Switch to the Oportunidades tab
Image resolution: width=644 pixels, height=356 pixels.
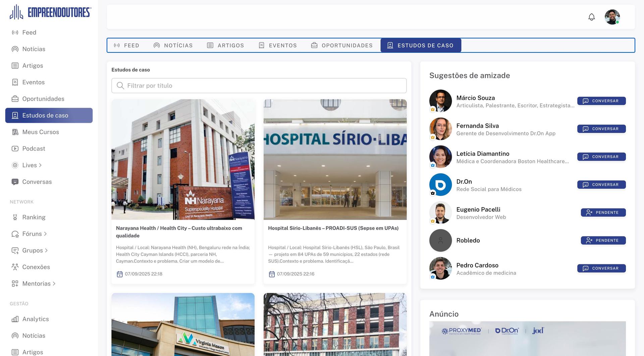point(342,45)
